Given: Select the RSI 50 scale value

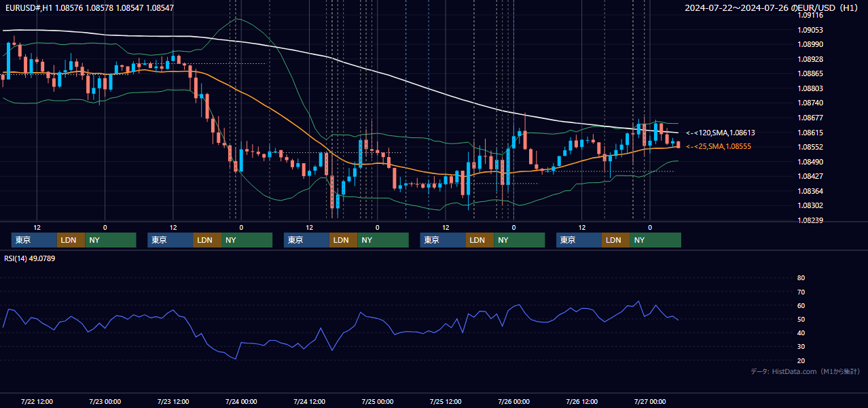Looking at the screenshot, I should (x=801, y=319).
